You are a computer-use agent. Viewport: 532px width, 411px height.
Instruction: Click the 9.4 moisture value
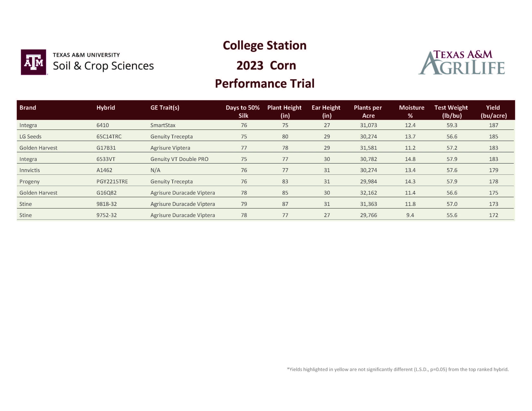tap(410, 215)
